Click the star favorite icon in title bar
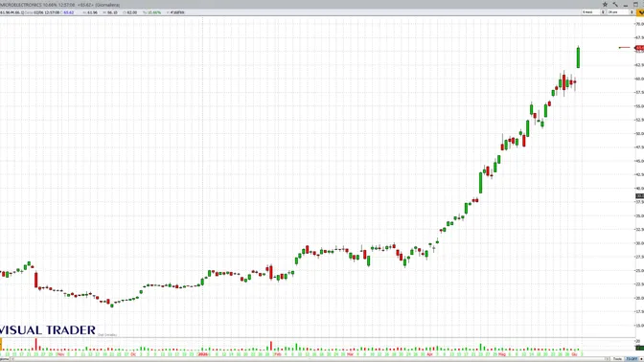This screenshot has width=644, height=362. (605, 5)
